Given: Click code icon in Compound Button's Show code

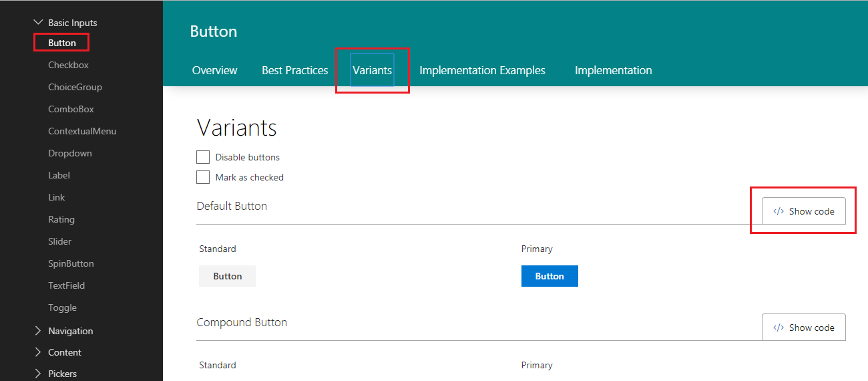Looking at the screenshot, I should [779, 328].
